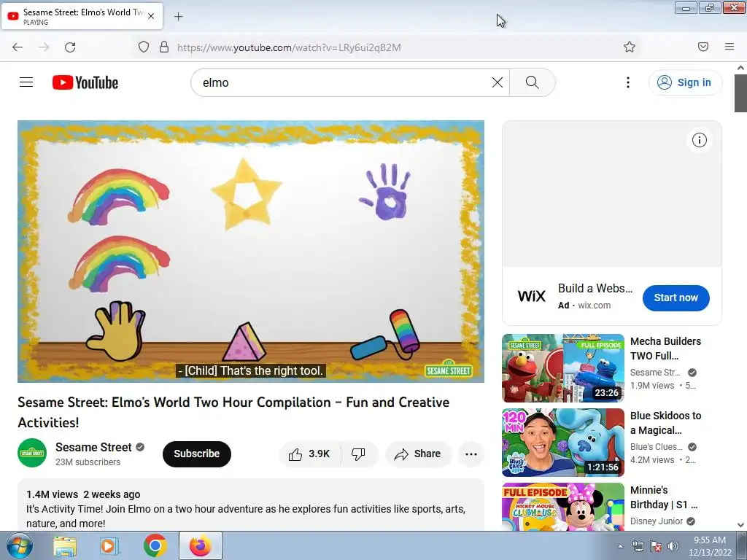The height and width of the screenshot is (560, 747).
Task: Open more actions menu beside Share
Action: [471, 454]
